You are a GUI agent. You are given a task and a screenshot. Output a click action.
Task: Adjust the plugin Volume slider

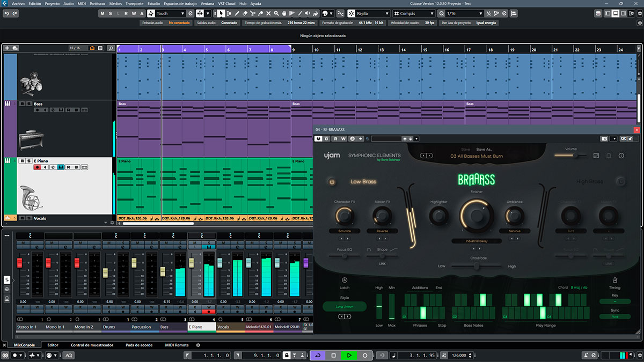point(570,156)
